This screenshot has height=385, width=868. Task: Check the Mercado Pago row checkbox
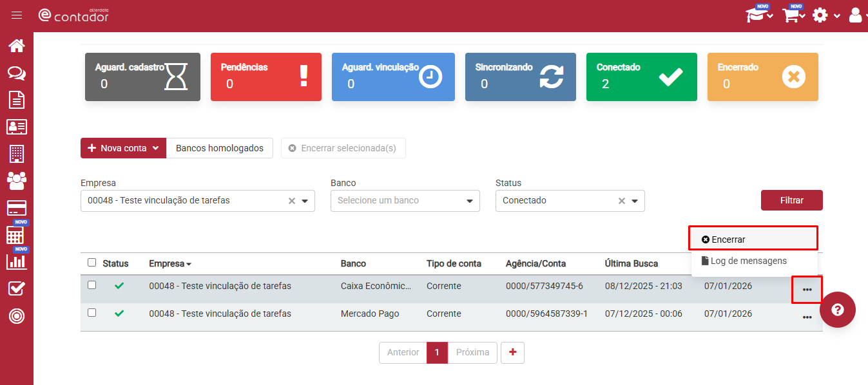(x=92, y=313)
